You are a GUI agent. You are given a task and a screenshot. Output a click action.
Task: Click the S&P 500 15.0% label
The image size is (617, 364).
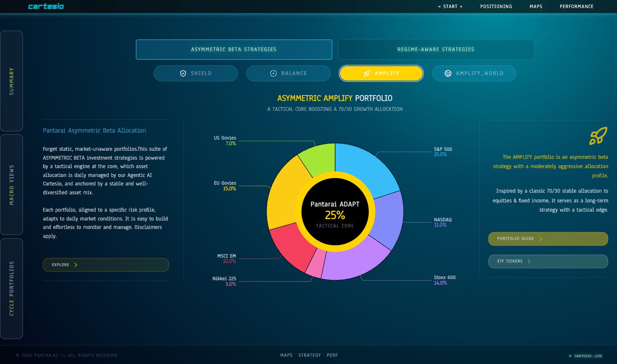[x=443, y=152]
